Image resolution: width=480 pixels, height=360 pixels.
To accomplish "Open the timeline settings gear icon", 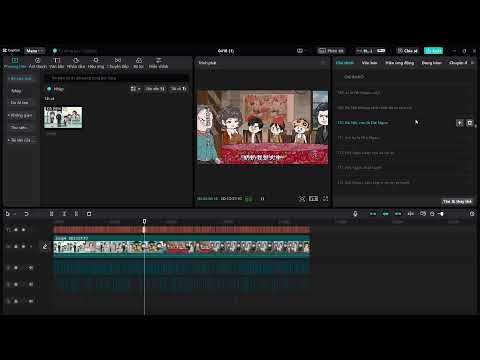I will pos(472,214).
